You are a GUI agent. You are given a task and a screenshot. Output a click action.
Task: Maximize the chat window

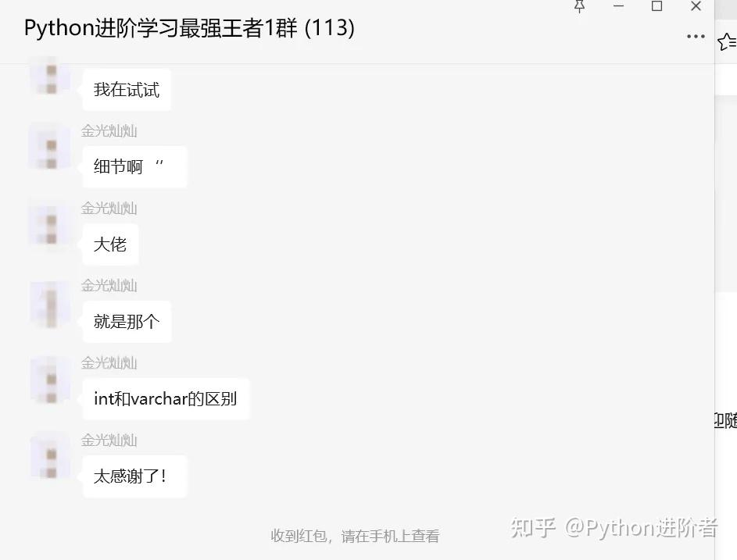[x=657, y=6]
